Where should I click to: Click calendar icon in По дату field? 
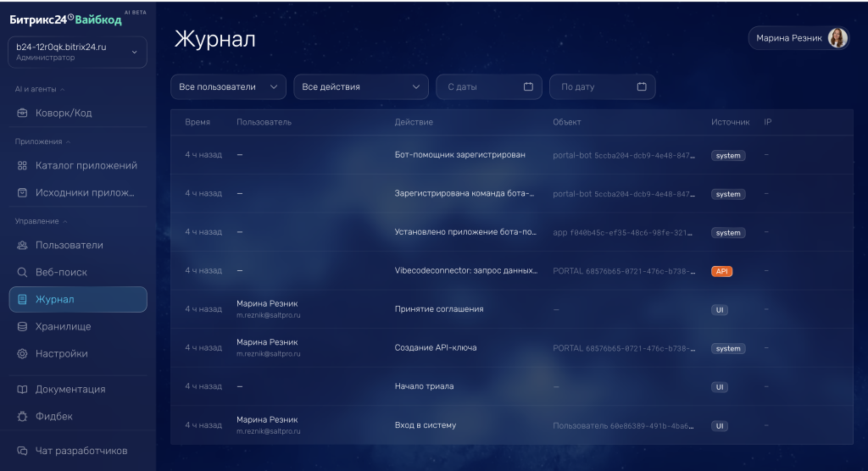click(x=642, y=86)
